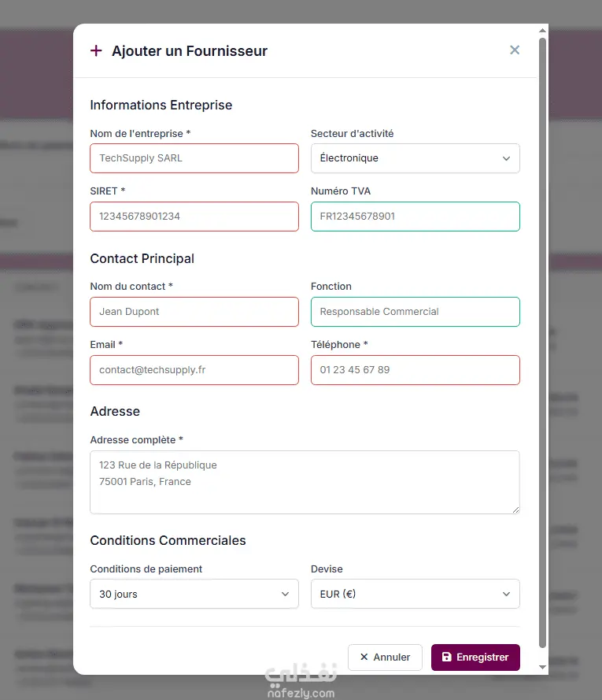Expand the Secteur d'activité dropdown
Viewport: 602px width, 700px height.
(x=415, y=158)
